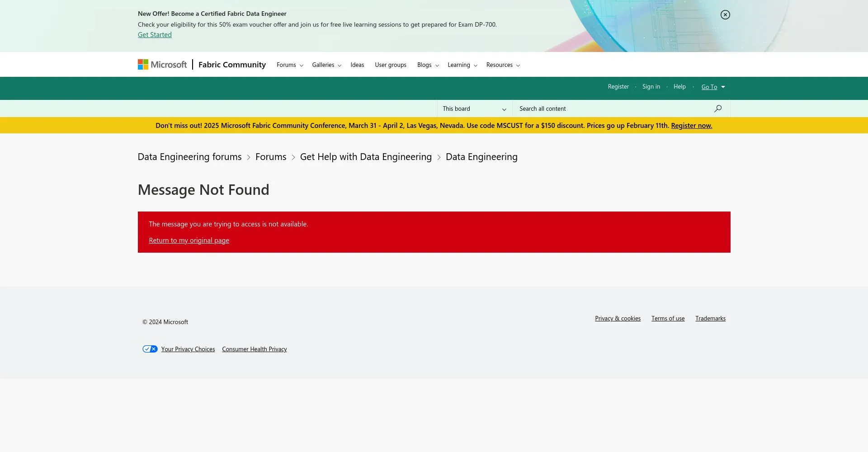Open Data Engineering forums breadcrumb
868x452 pixels.
(189, 157)
